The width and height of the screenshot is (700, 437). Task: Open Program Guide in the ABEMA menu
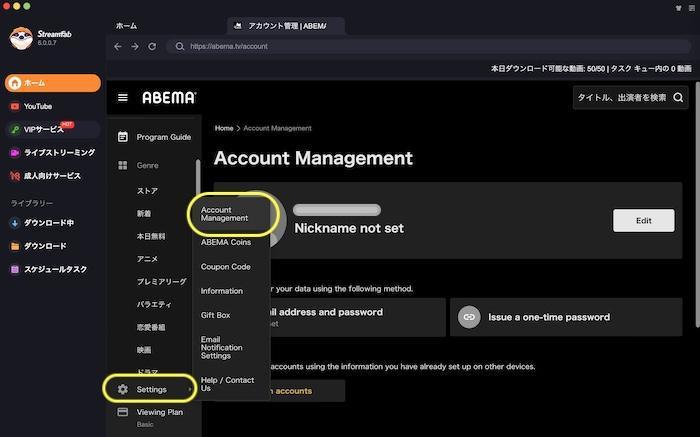coord(154,137)
